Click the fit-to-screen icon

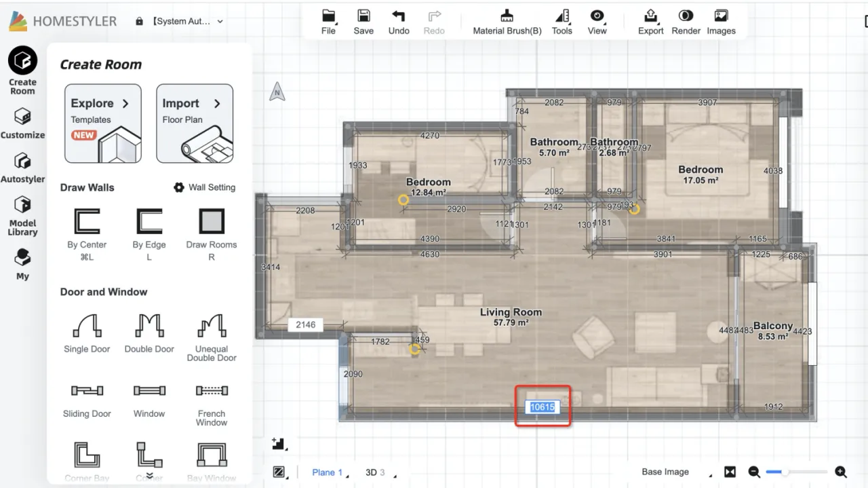pyautogui.click(x=730, y=472)
